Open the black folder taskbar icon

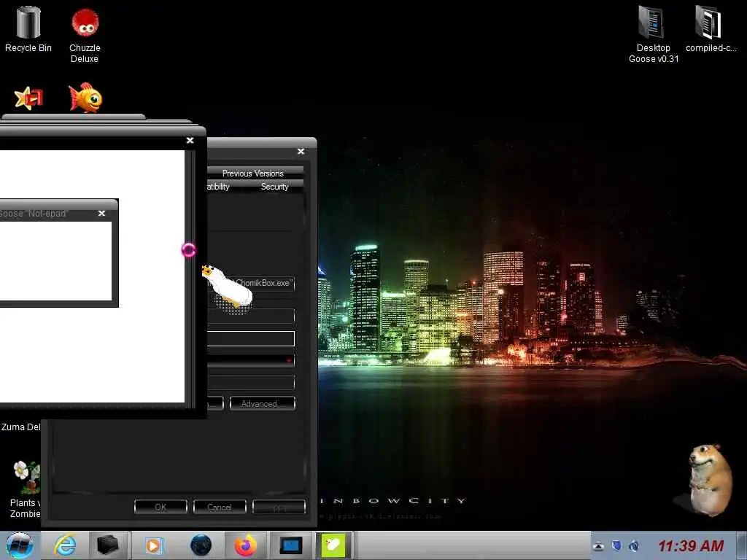(108, 545)
